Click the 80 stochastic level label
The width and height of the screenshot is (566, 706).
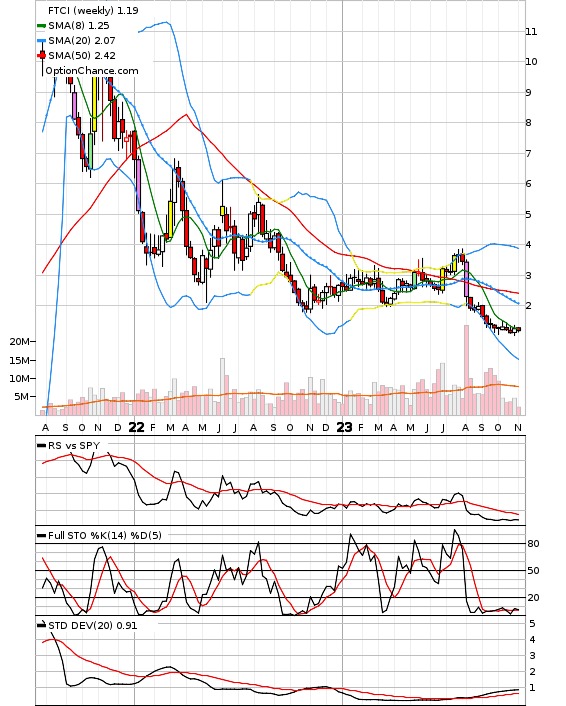coord(533,544)
